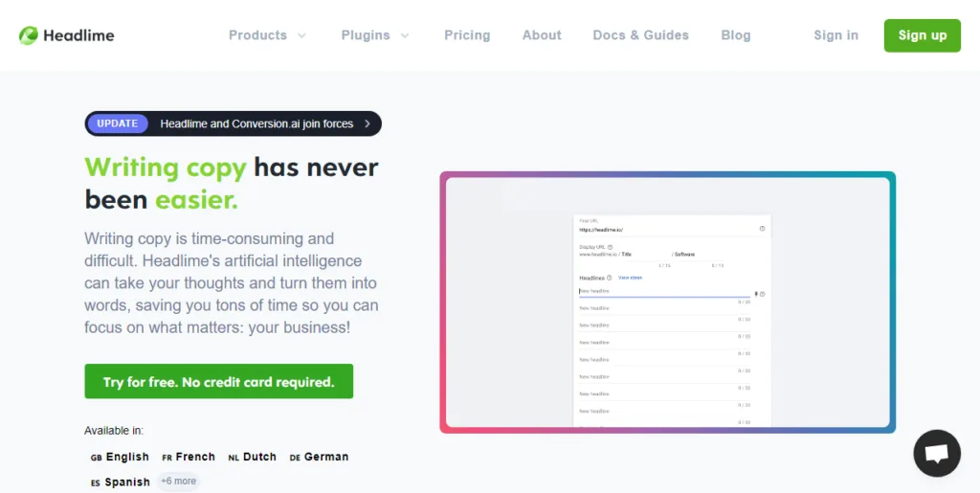Image resolution: width=980 pixels, height=493 pixels.
Task: Click the Headlime brand name text
Action: (x=78, y=35)
